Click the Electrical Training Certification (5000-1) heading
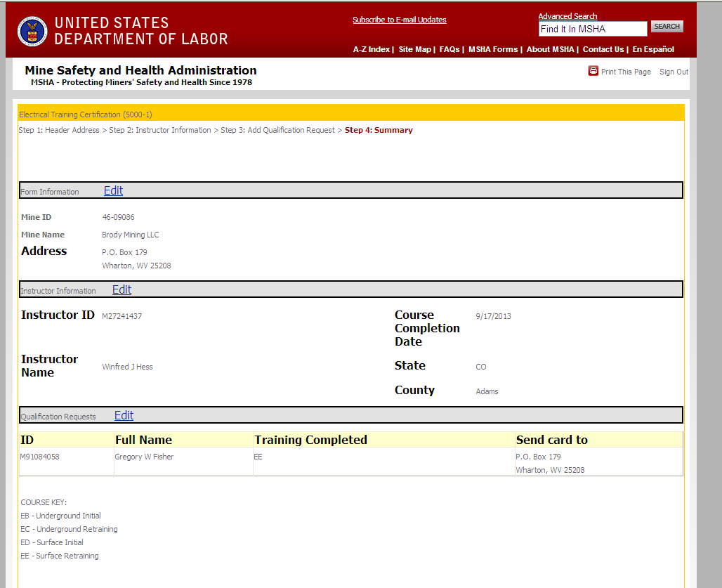Viewport: 722px width, 588px height. coord(86,115)
